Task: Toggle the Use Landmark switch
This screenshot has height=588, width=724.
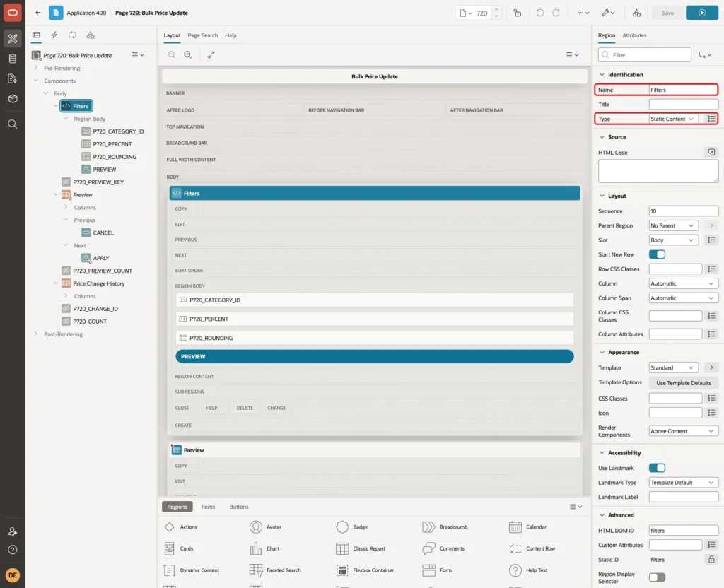Action: [657, 468]
